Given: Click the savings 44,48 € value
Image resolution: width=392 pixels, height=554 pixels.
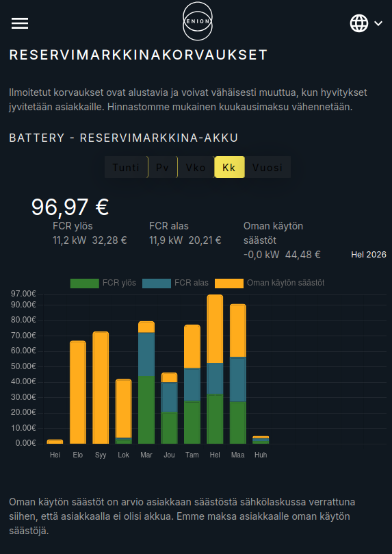Looking at the screenshot, I should click(303, 255).
